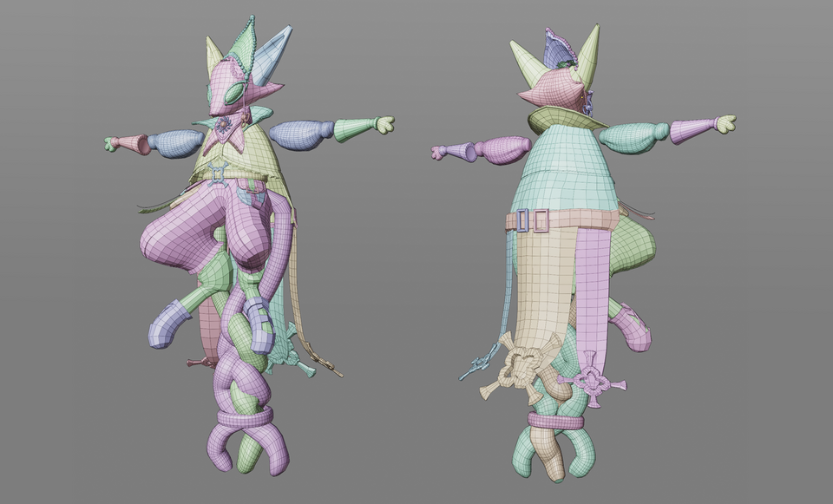Click the pink ring band on back-view legs
Screen dimensions: 833x504
point(555,422)
